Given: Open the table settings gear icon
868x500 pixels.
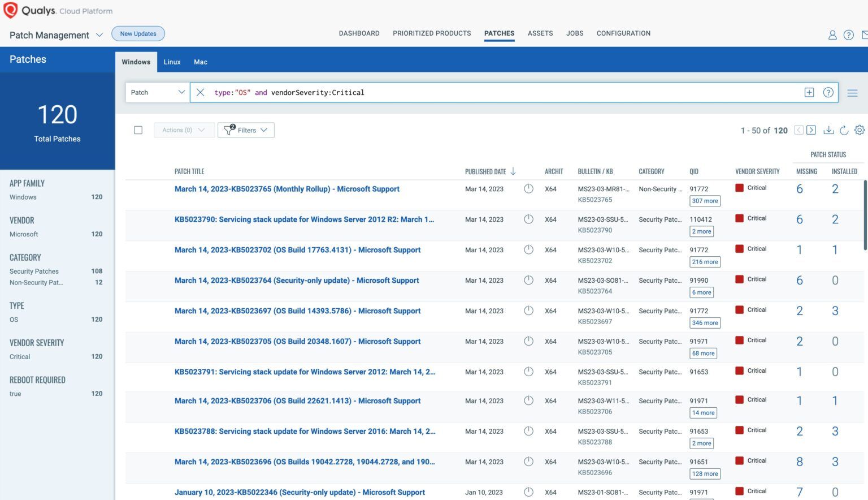Looking at the screenshot, I should [860, 130].
